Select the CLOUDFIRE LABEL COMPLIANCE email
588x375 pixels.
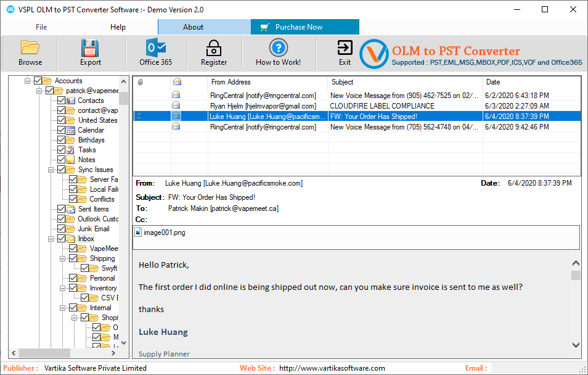pos(357,106)
